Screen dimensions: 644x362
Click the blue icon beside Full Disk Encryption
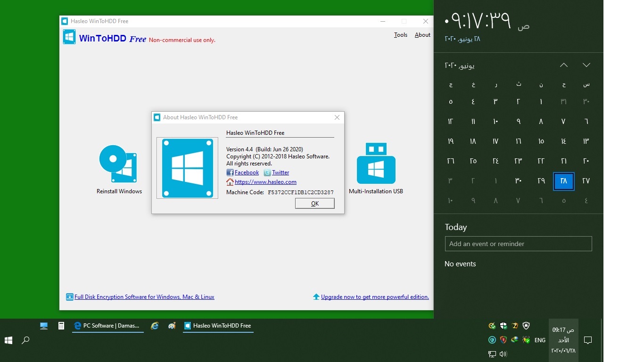tap(70, 297)
